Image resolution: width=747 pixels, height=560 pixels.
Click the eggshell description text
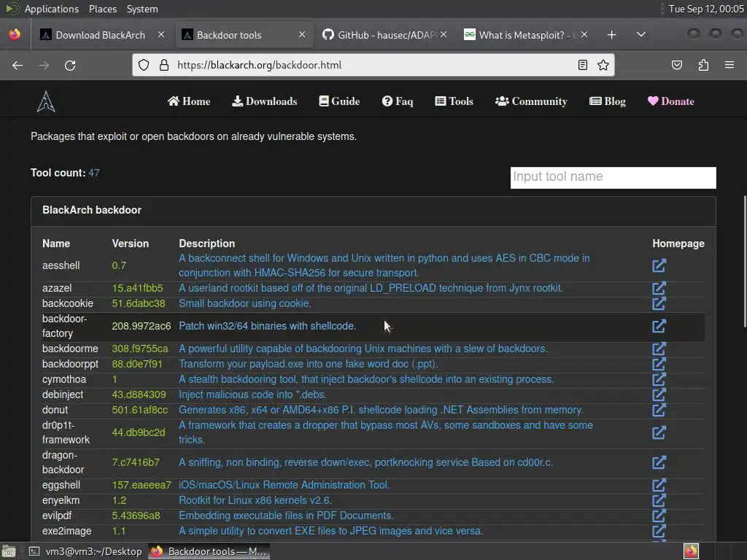284,485
